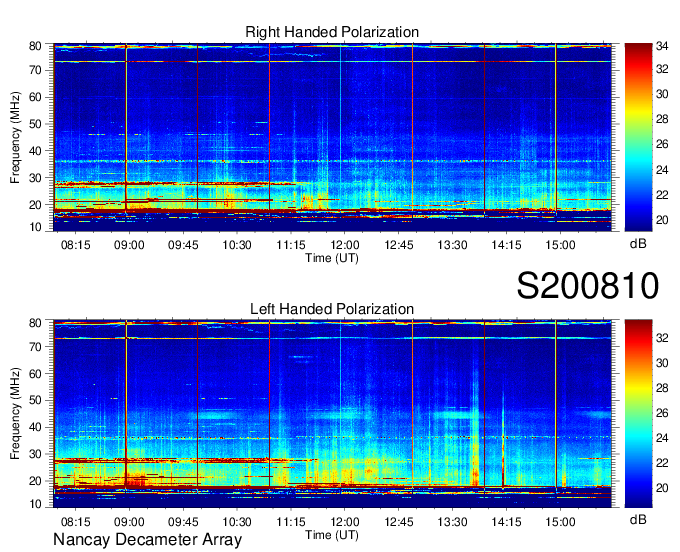Click the 24 value on Right Handed color scale

[x=662, y=170]
